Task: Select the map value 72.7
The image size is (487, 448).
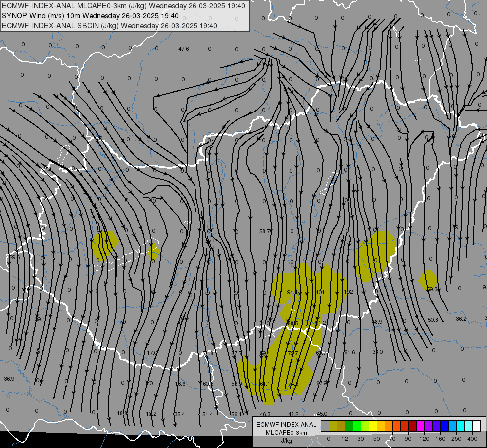Action: pyautogui.click(x=293, y=353)
